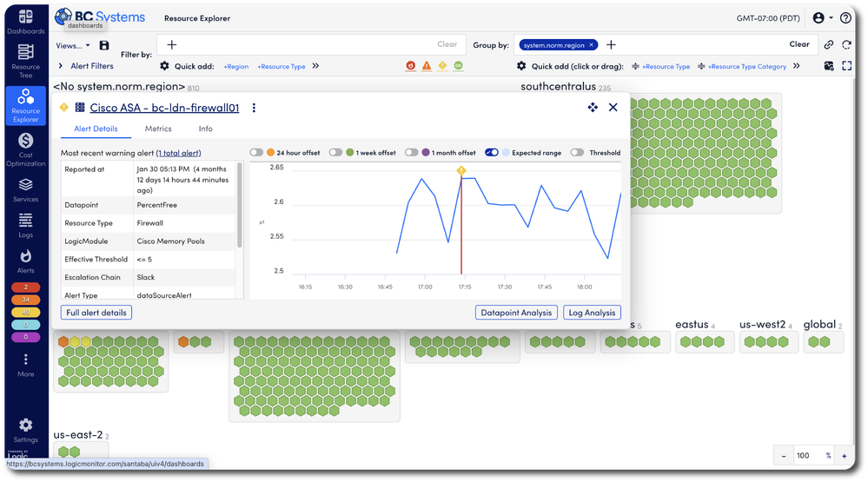Click the Log Analysis button
The image size is (868, 482).
click(x=592, y=313)
